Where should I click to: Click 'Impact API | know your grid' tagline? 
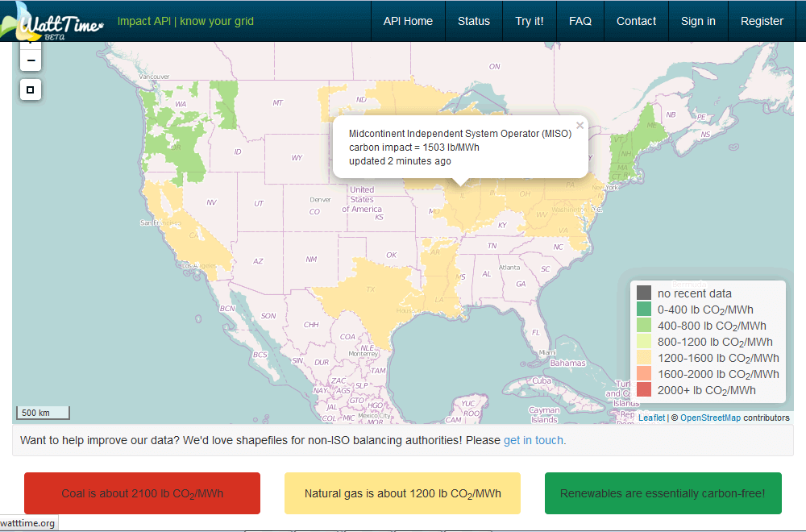[x=185, y=21]
